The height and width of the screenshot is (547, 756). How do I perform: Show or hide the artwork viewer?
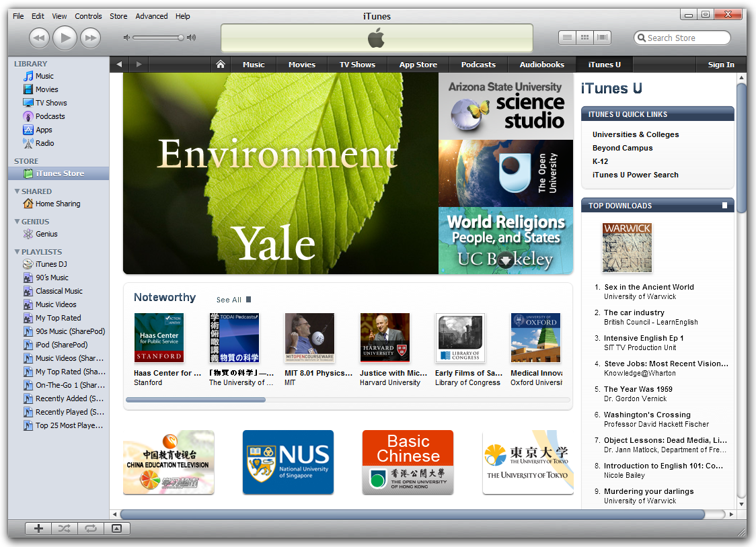pyautogui.click(x=116, y=529)
